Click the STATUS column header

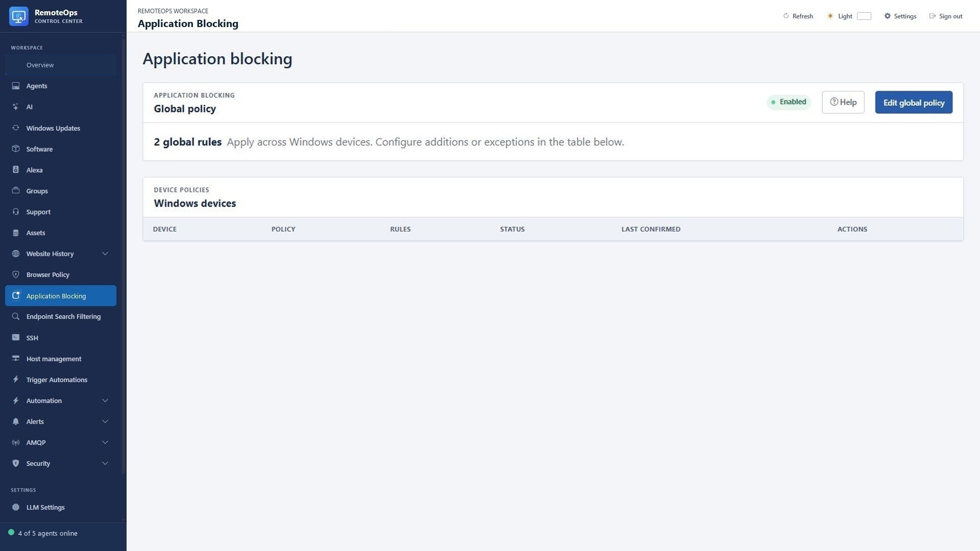[512, 229]
